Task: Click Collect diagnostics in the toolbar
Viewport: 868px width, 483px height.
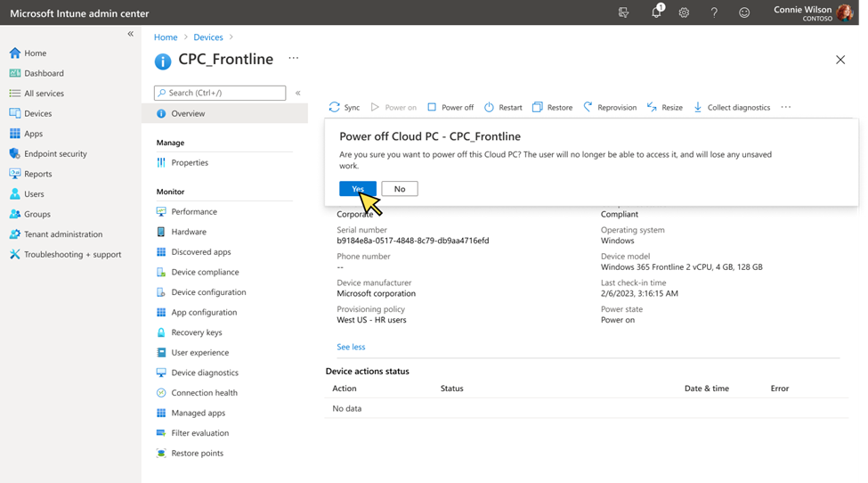Action: 732,108
